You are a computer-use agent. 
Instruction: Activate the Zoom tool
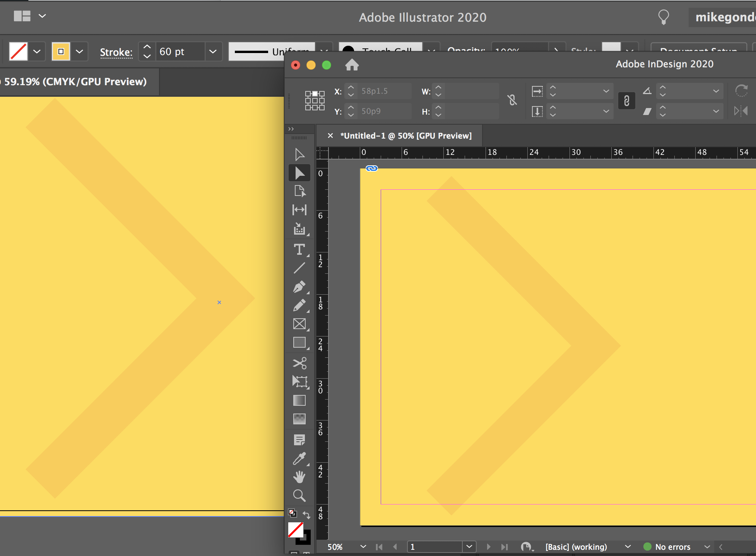click(x=299, y=496)
